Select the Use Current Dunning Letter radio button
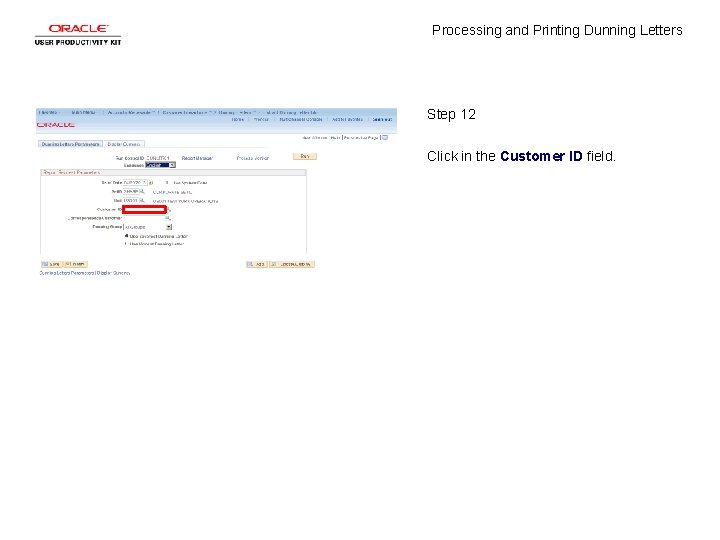 click(126, 236)
